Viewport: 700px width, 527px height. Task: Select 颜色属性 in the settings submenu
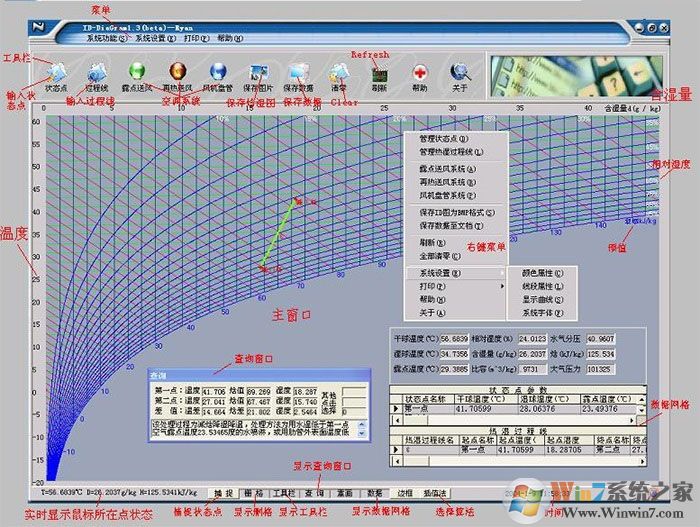coord(543,272)
